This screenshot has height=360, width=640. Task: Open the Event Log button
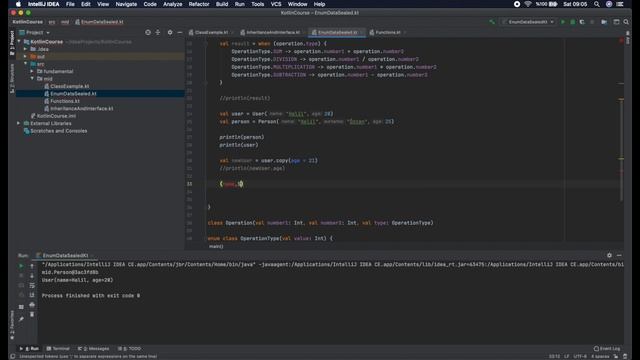607,349
